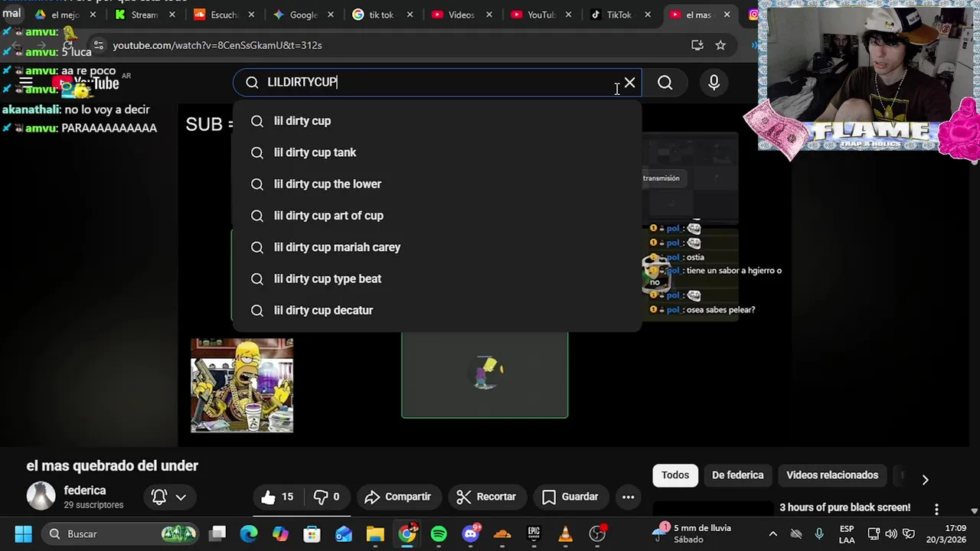This screenshot has height=551, width=980.
Task: Click the Chrome taskbar icon
Action: pos(407,534)
